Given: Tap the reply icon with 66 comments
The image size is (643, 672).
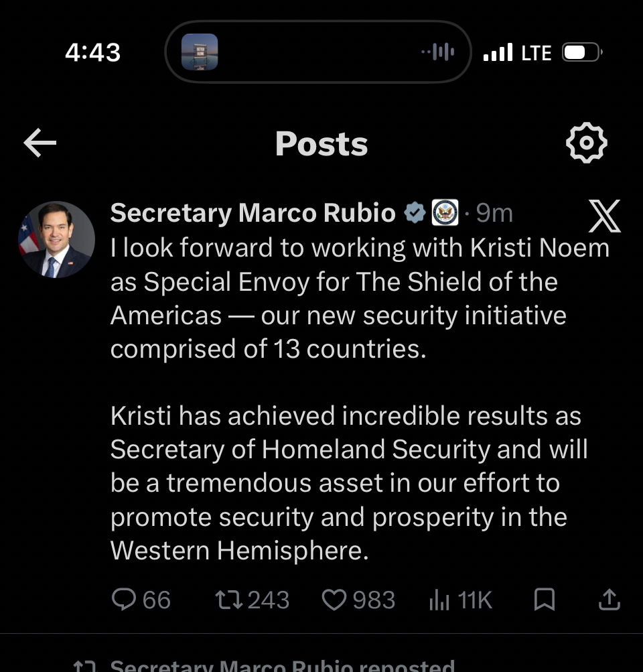Looking at the screenshot, I should (124, 600).
